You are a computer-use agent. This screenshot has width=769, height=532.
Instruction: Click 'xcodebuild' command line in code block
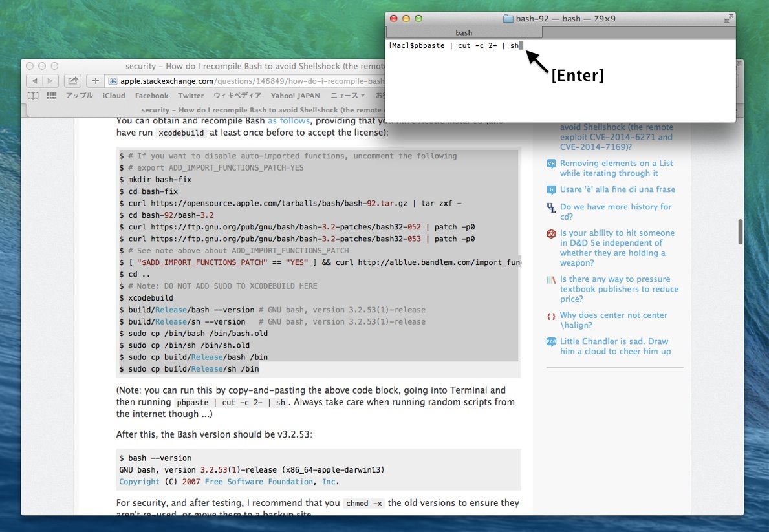click(x=146, y=297)
